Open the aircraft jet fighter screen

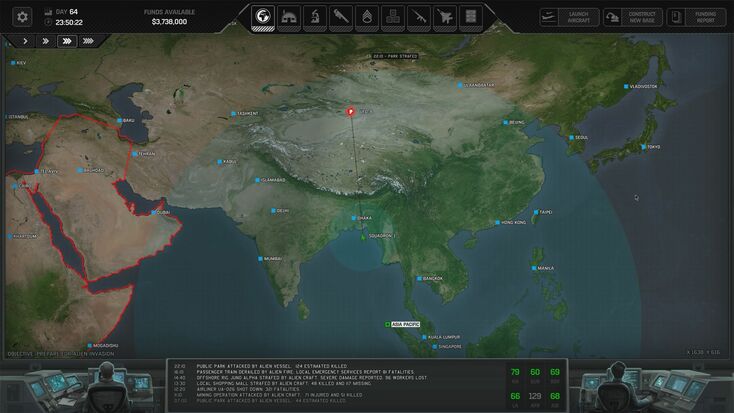(x=445, y=17)
